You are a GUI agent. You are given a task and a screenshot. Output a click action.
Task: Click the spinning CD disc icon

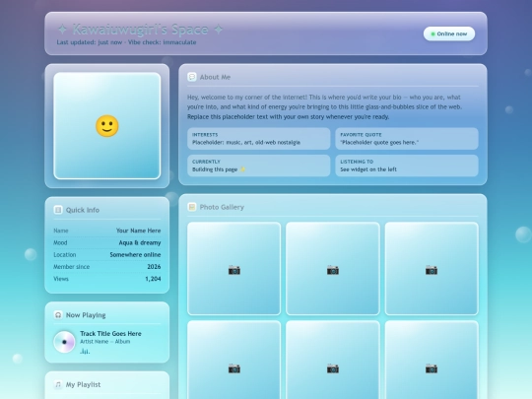(64, 342)
